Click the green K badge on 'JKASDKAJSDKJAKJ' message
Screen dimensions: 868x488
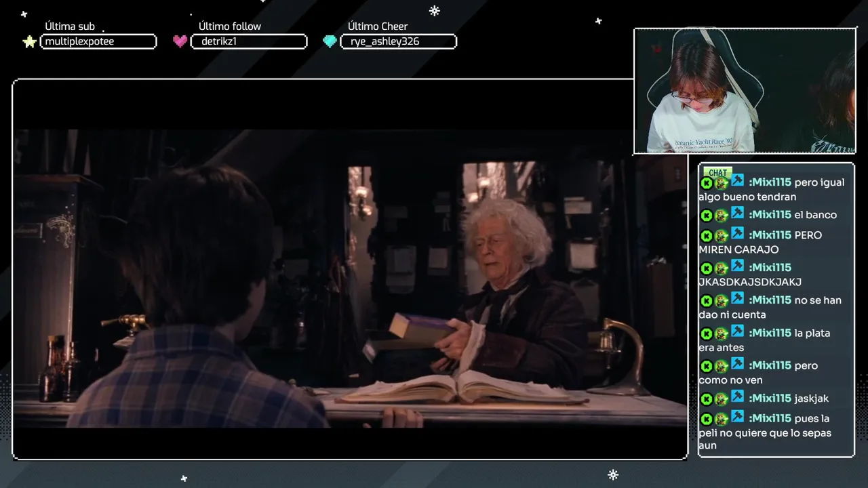coord(706,268)
